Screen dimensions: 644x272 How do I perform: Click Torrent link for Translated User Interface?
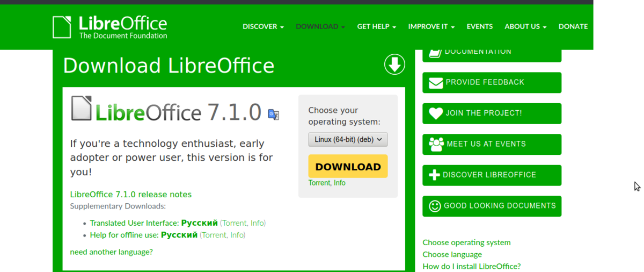click(235, 223)
